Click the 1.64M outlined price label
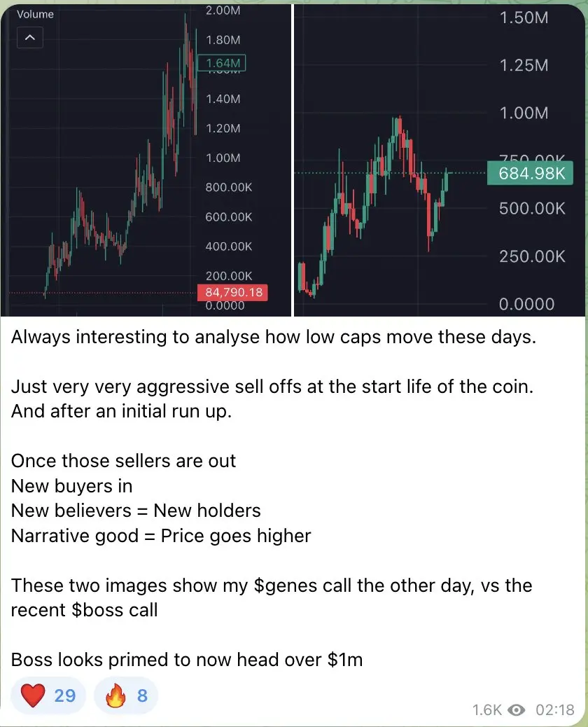This screenshot has width=588, height=727. pyautogui.click(x=221, y=63)
